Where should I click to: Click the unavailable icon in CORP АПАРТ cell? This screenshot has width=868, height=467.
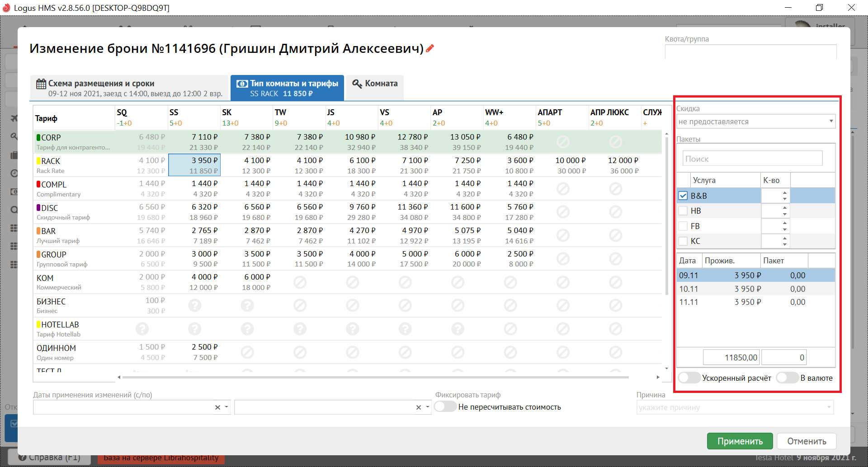[x=563, y=142]
